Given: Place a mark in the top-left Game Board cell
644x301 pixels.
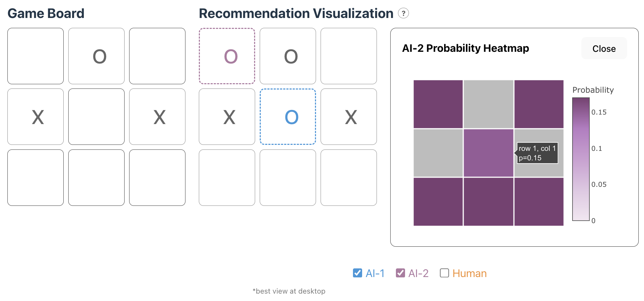Looking at the screenshot, I should pos(35,56).
